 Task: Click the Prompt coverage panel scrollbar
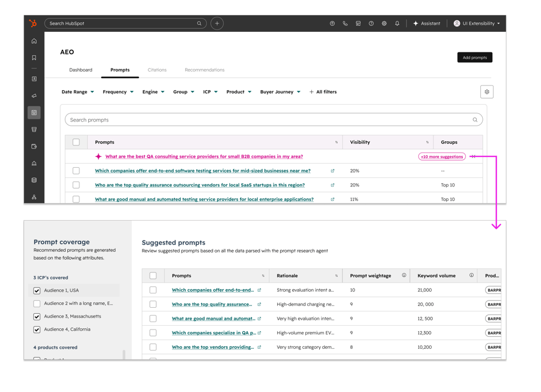point(124,355)
